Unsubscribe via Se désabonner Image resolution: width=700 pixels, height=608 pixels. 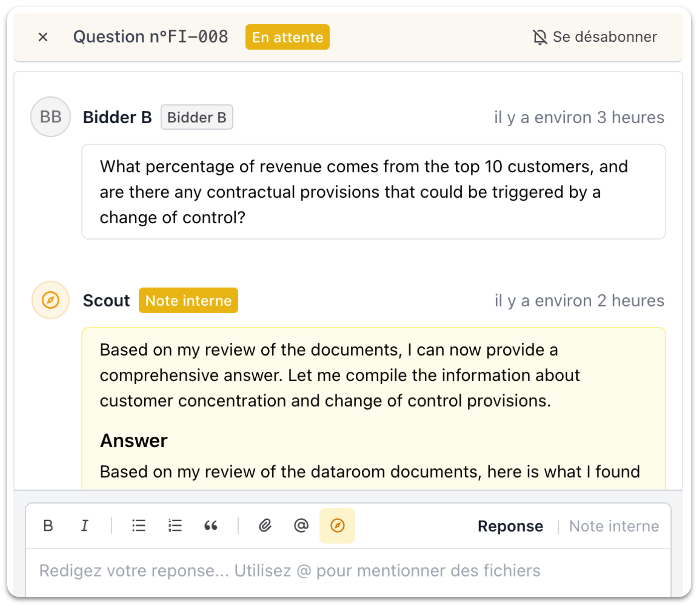pos(605,37)
